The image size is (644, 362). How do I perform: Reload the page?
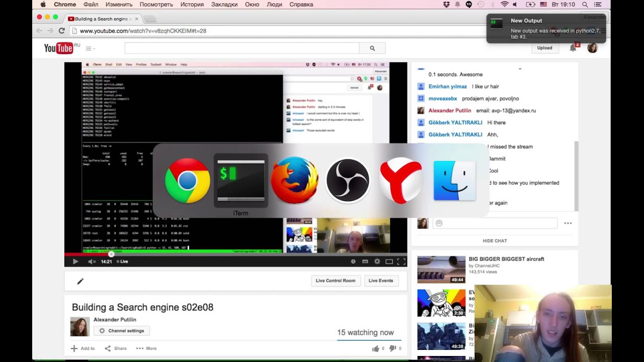click(62, 31)
